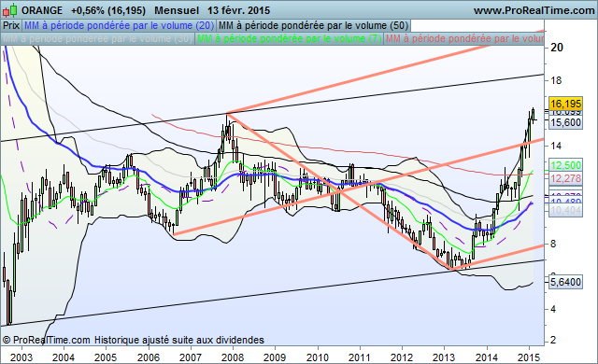Screen dimensions: 598x364
Task: Click the grey 10,404 price label
Action: 565,210
